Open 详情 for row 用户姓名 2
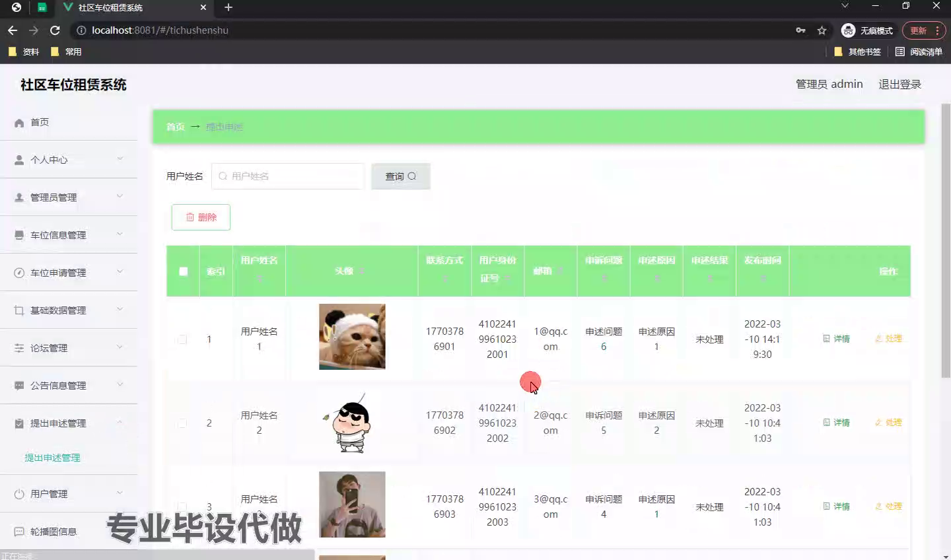This screenshot has width=951, height=560. coord(836,423)
